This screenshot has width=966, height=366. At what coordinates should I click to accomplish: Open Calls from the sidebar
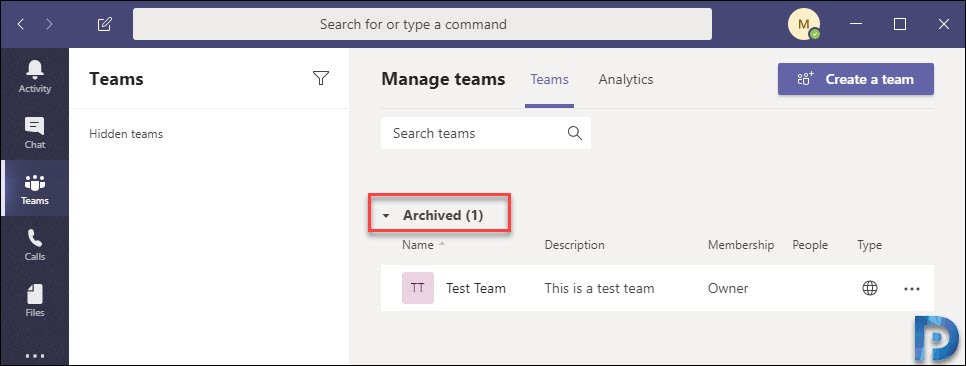click(34, 245)
